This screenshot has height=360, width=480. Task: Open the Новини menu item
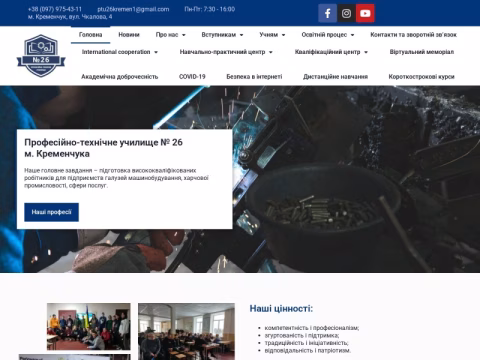click(129, 35)
